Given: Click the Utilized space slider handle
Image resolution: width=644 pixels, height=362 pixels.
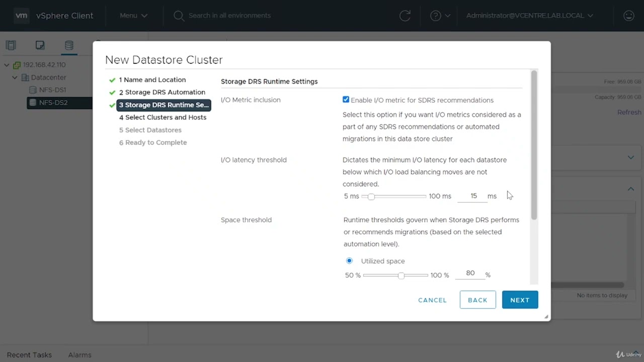Looking at the screenshot, I should (401, 275).
